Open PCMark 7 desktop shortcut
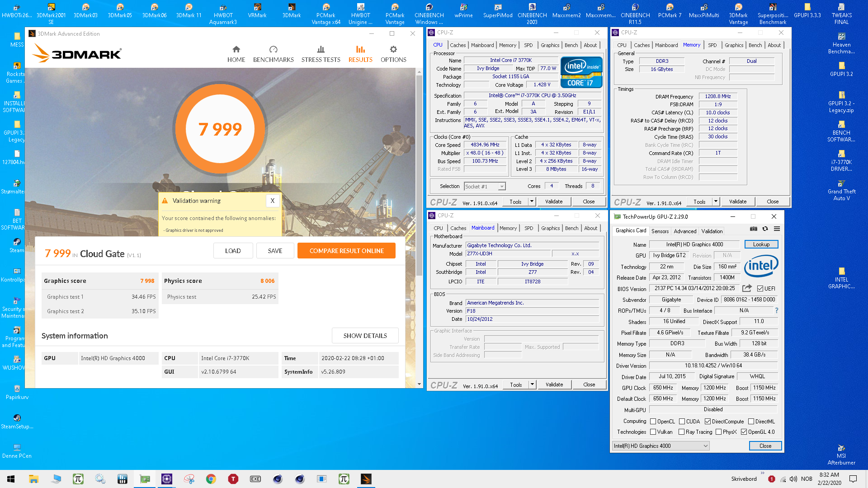The width and height of the screenshot is (868, 488). click(x=670, y=11)
